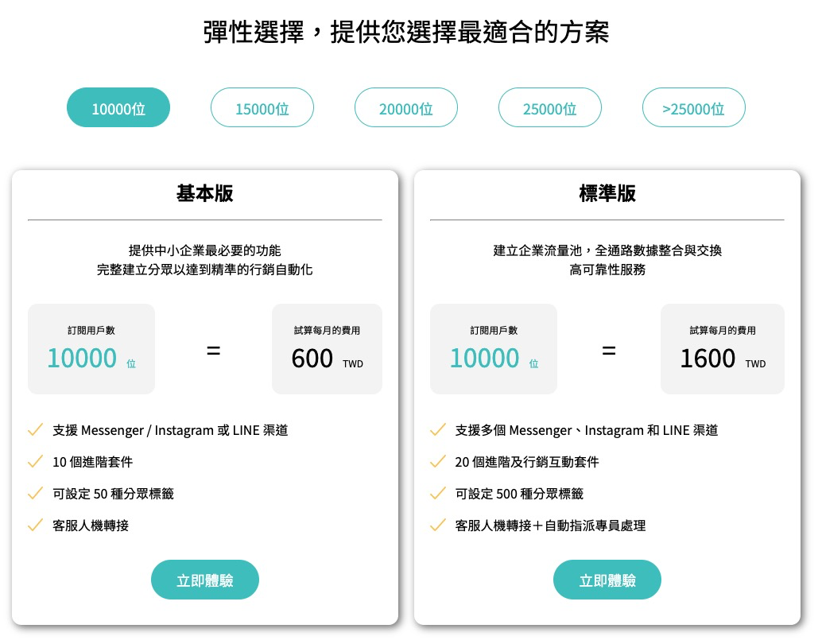
Task: Click the checkmark beside 20 個進階及行銷互動套件
Action: coord(438,461)
